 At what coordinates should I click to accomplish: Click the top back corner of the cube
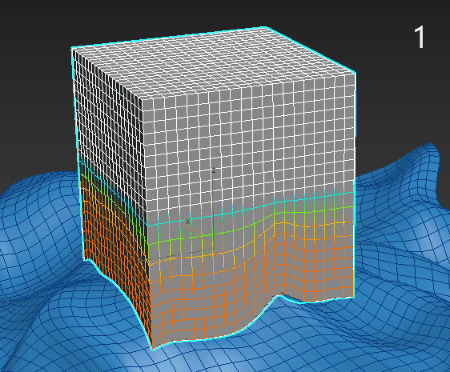point(266,27)
